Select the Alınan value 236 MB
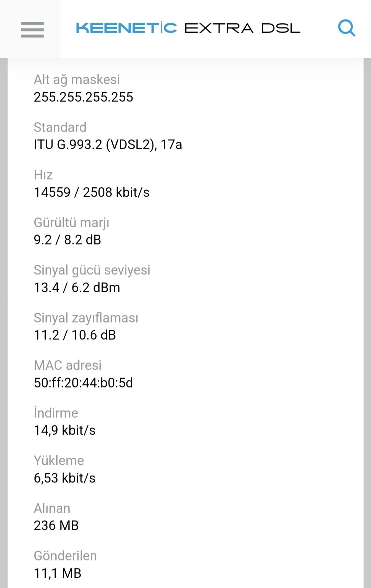The width and height of the screenshot is (371, 588). [x=56, y=526]
